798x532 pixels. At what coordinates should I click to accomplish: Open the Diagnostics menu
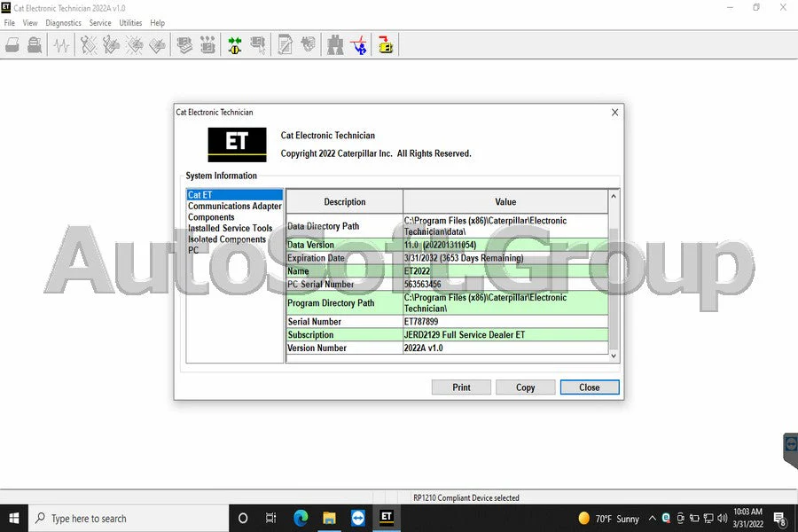tap(62, 22)
